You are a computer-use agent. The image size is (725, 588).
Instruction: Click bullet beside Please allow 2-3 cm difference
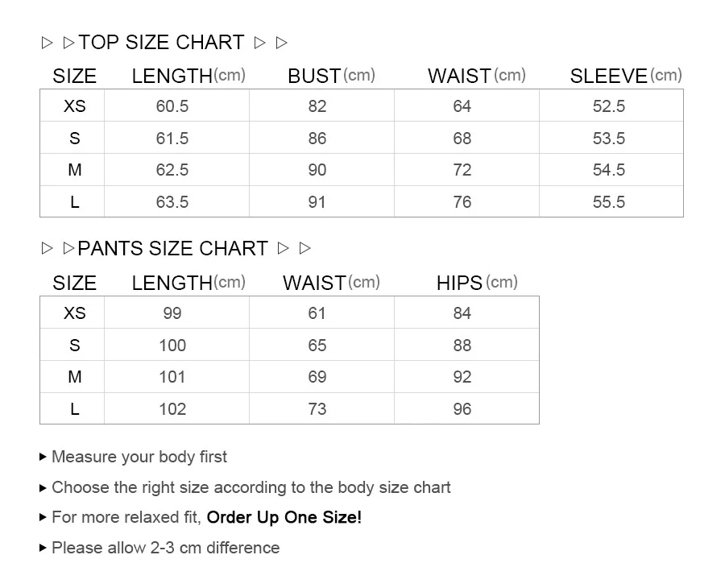[43, 549]
